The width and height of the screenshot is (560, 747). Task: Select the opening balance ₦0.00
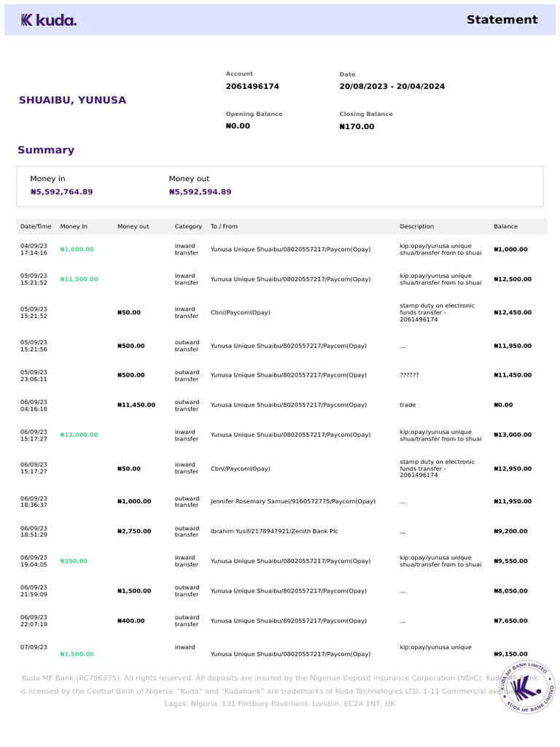pos(238,125)
